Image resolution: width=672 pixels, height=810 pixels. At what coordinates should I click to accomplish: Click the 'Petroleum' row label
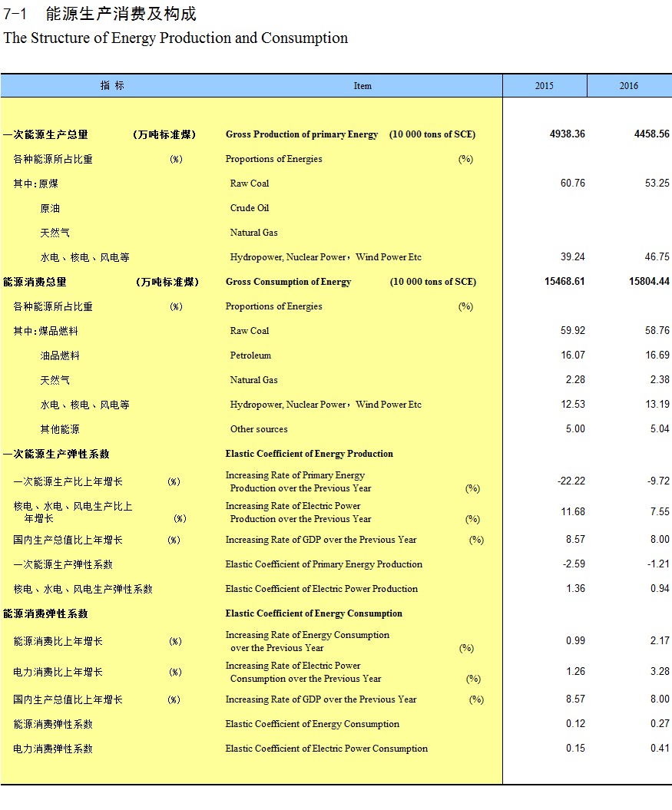tap(250, 355)
